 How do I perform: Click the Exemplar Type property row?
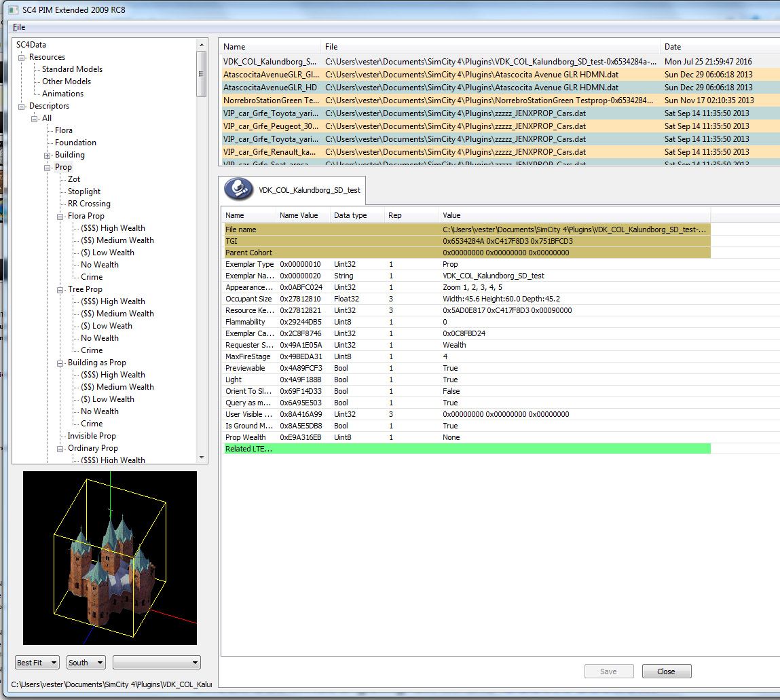467,264
